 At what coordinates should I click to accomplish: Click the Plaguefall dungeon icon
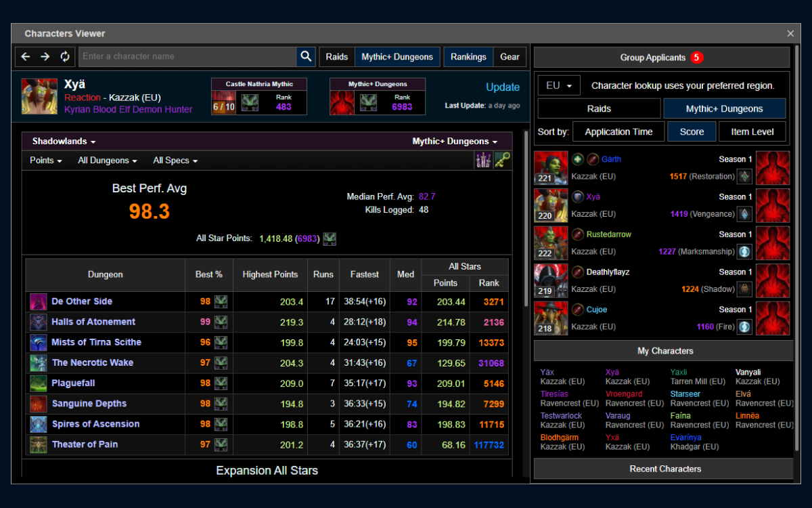(x=39, y=383)
